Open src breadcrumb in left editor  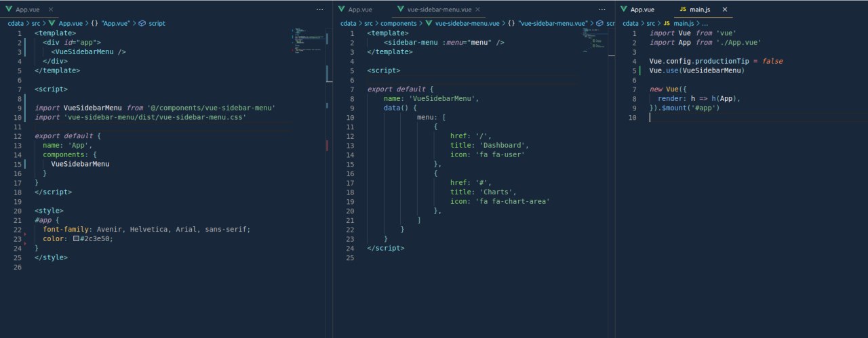(37, 23)
